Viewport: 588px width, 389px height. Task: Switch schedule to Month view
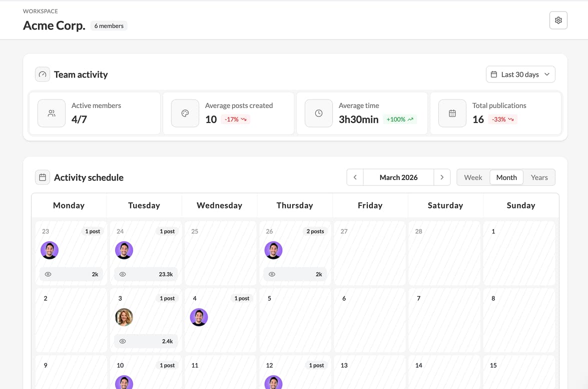point(506,177)
